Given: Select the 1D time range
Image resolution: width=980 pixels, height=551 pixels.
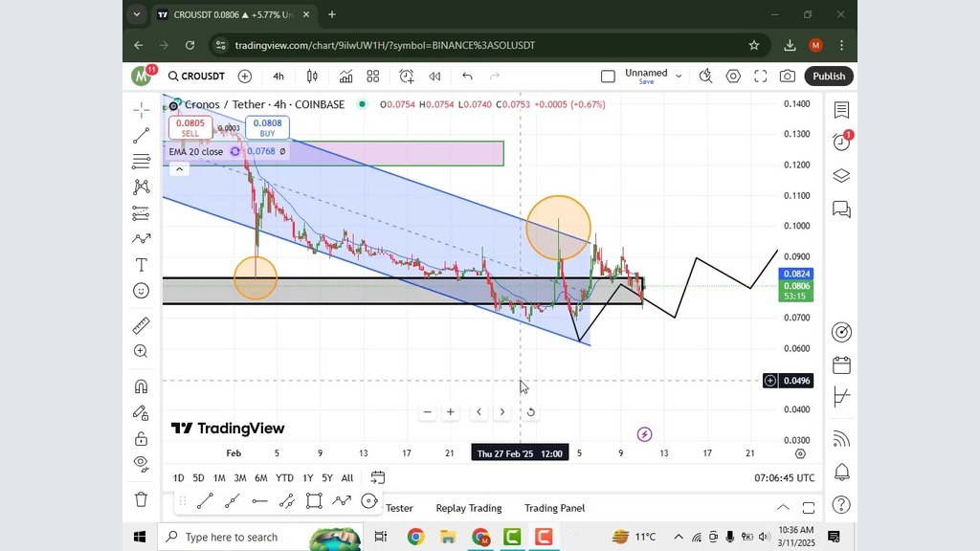Looking at the screenshot, I should coord(178,478).
